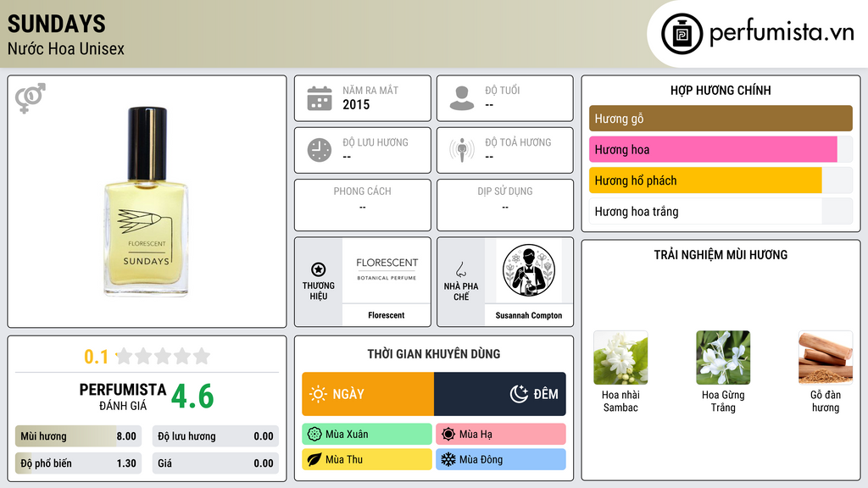Click the Độ lưu hương 0.00 score bar

pos(215,436)
